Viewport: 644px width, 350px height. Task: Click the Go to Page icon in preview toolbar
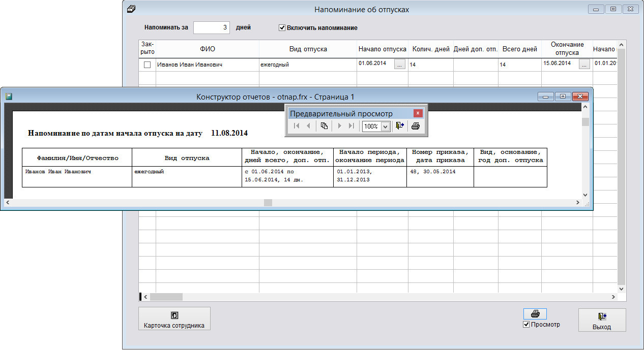324,126
